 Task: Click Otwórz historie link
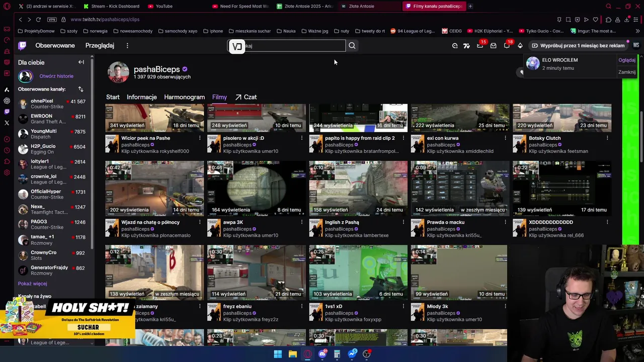click(56, 76)
